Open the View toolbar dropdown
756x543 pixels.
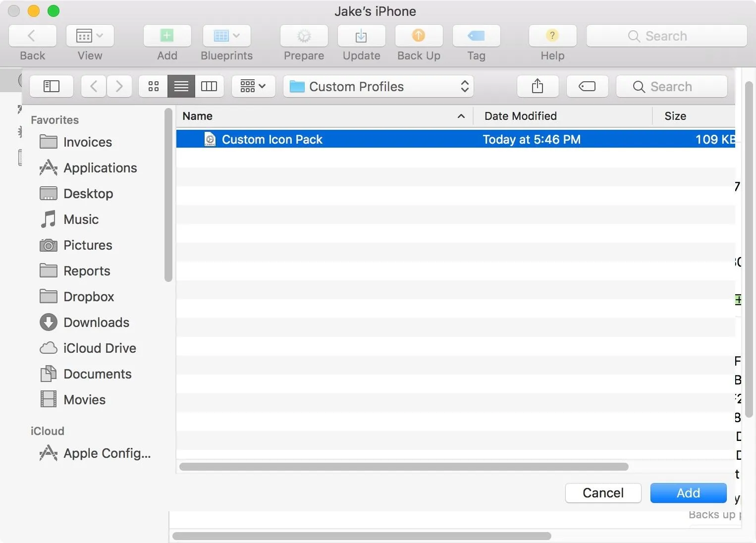90,36
